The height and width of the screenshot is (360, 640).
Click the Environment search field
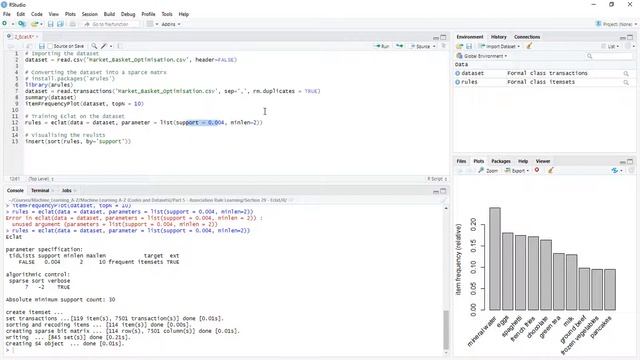tap(610, 56)
